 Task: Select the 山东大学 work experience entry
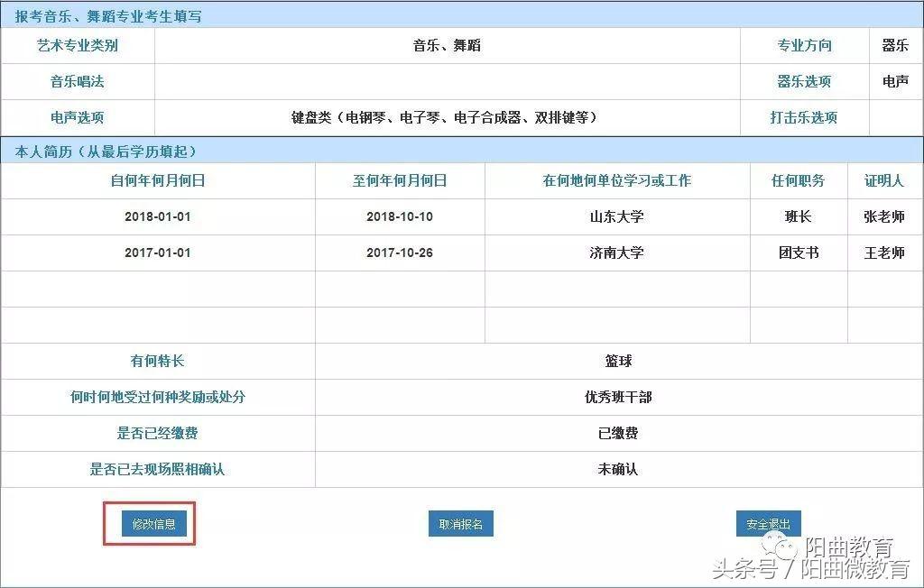pyautogui.click(x=617, y=216)
